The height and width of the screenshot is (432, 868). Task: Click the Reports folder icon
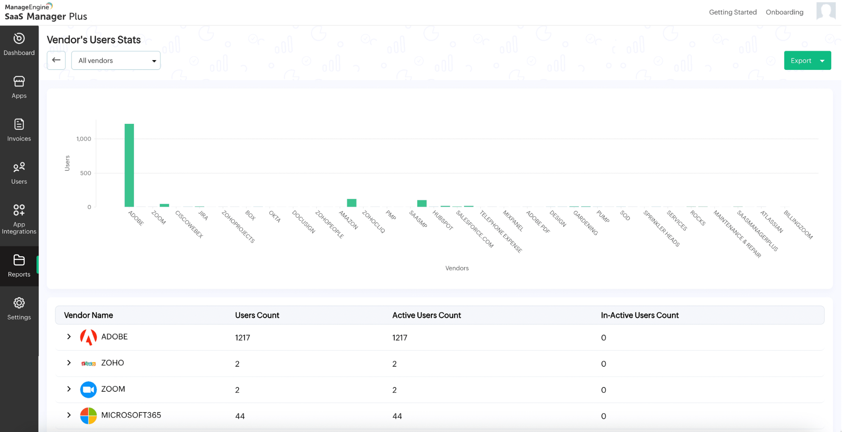19,260
